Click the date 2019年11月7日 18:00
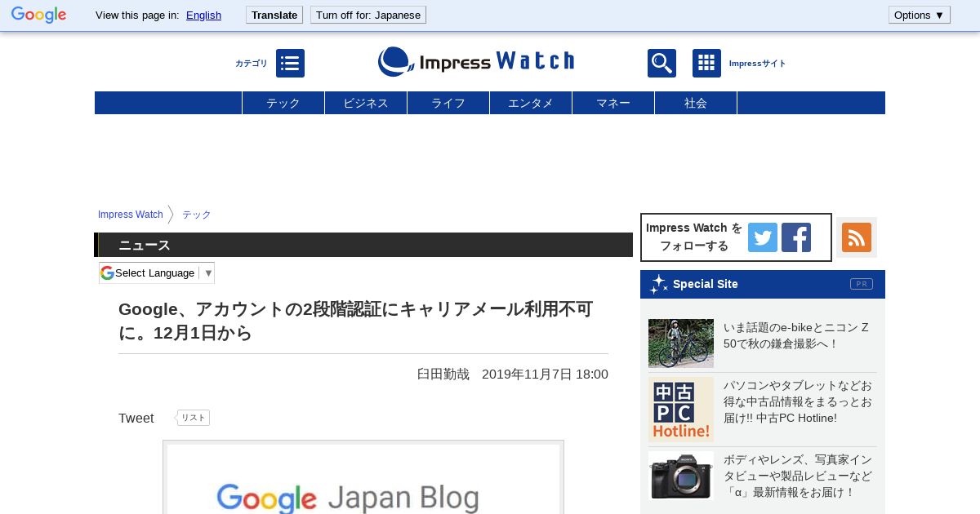The image size is (980, 514). [x=545, y=374]
